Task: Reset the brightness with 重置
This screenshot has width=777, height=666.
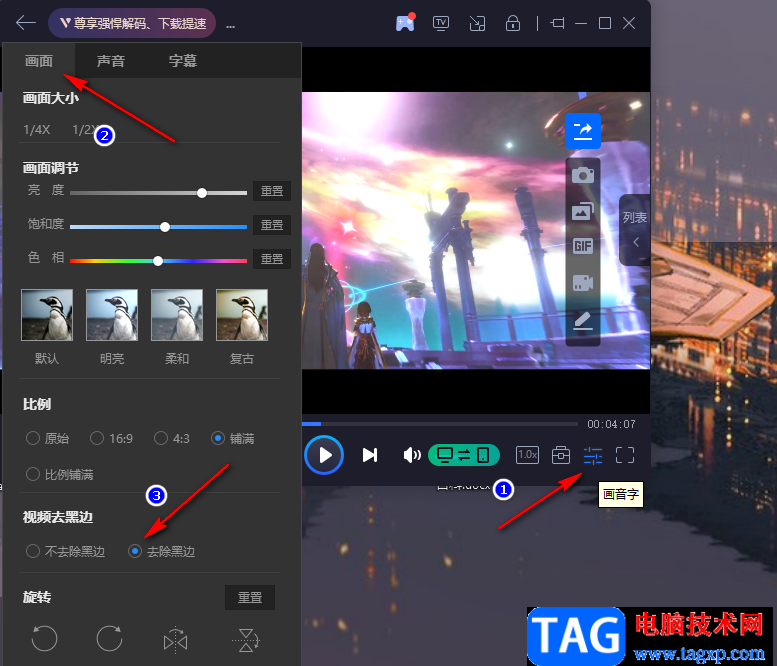Action: (x=272, y=191)
